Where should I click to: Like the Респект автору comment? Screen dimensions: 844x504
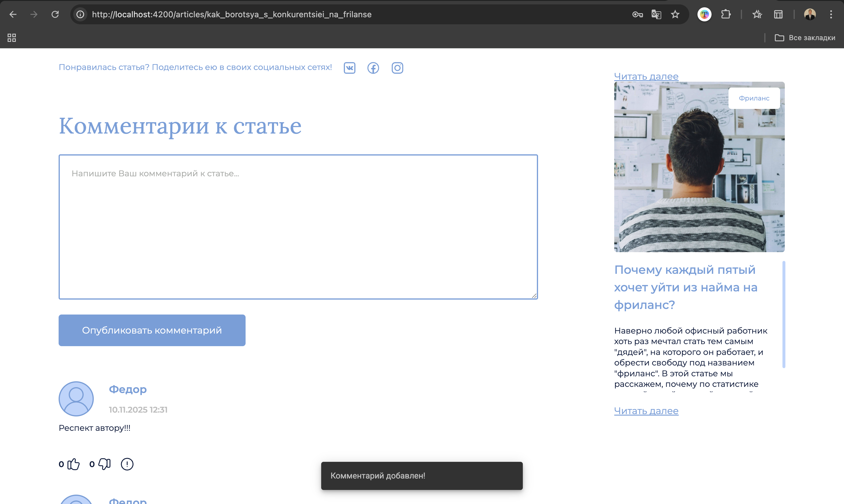coord(73,464)
